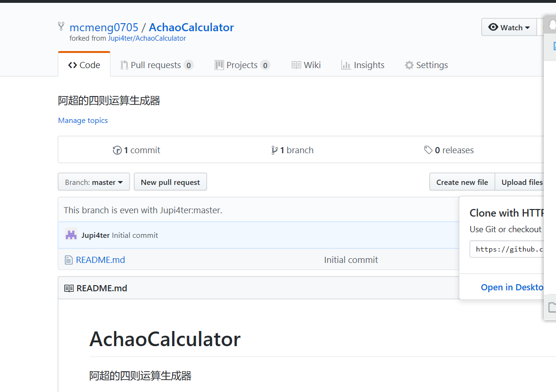Click the README.md file icon

pos(69,260)
